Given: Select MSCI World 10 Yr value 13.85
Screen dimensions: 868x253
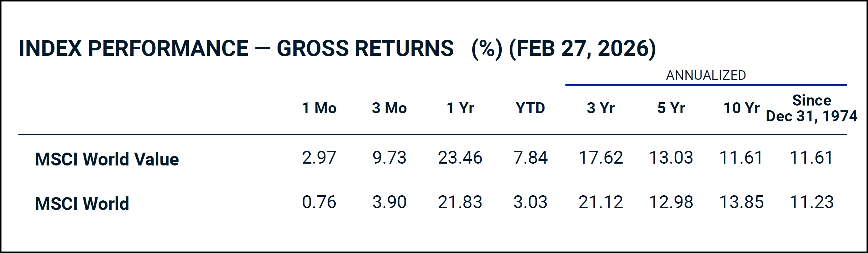Looking at the screenshot, I should (x=741, y=202).
